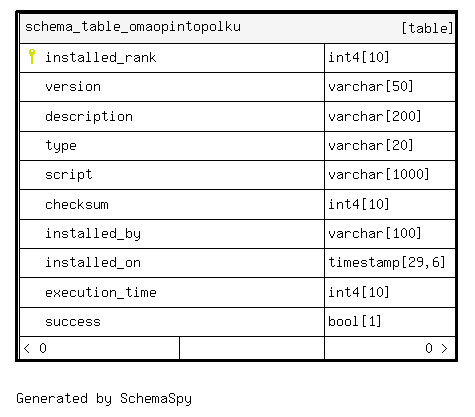The image size is (475, 417).
Task: Select the description column name
Action: pyautogui.click(x=89, y=116)
